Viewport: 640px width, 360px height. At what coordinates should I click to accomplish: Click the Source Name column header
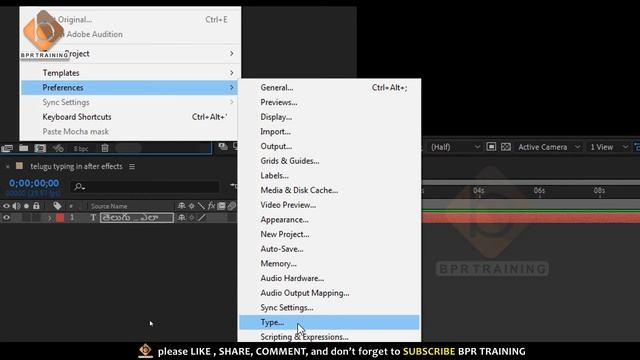pos(109,206)
